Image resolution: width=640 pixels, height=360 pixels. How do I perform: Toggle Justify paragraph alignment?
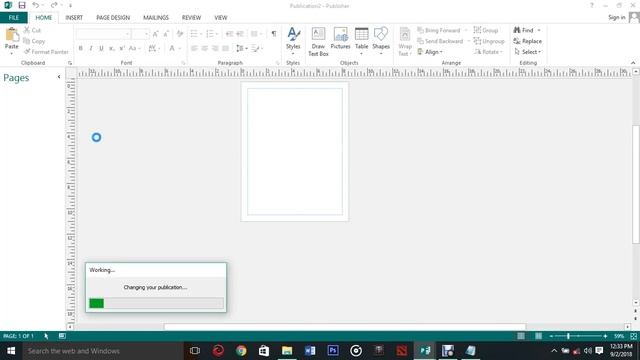click(225, 48)
